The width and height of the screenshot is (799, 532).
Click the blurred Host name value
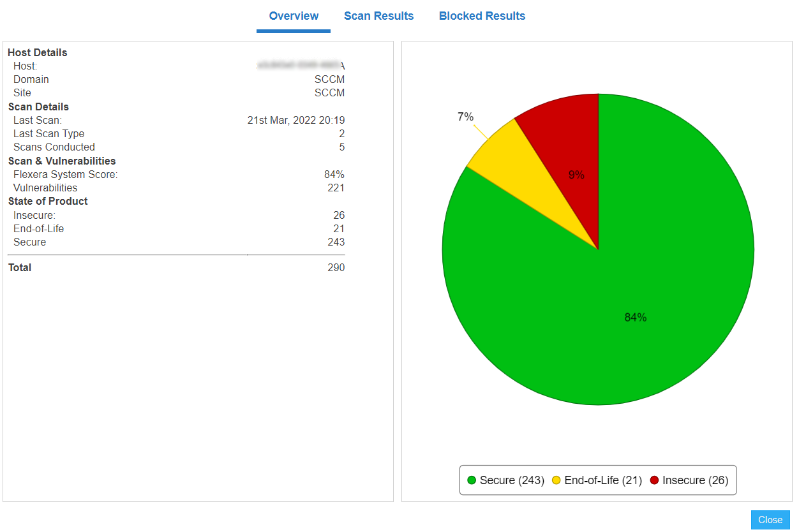300,66
